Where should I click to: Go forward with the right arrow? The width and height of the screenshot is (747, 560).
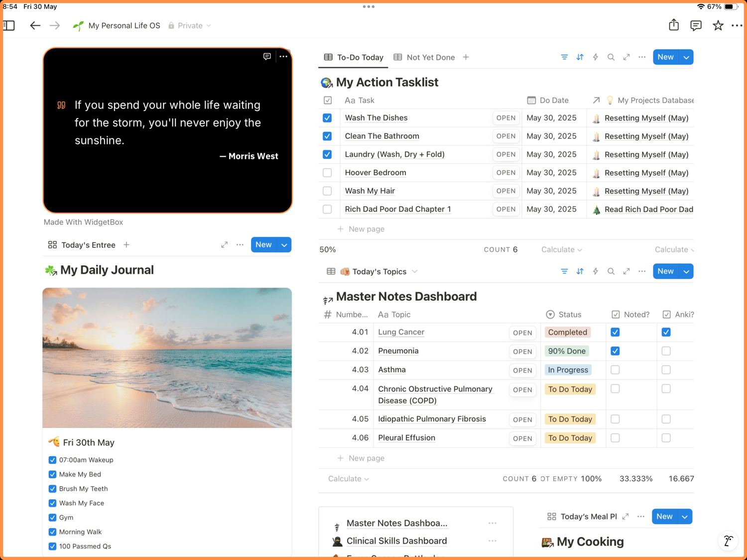click(x=55, y=25)
